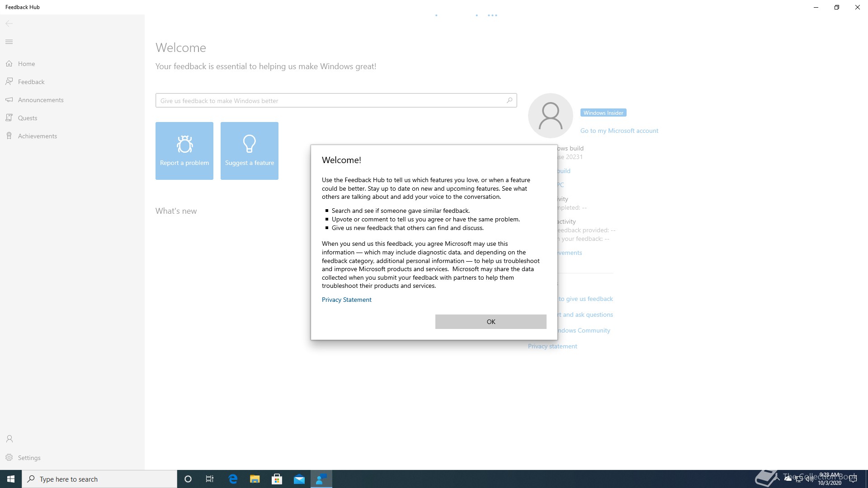Open Mail app from taskbar

click(299, 479)
